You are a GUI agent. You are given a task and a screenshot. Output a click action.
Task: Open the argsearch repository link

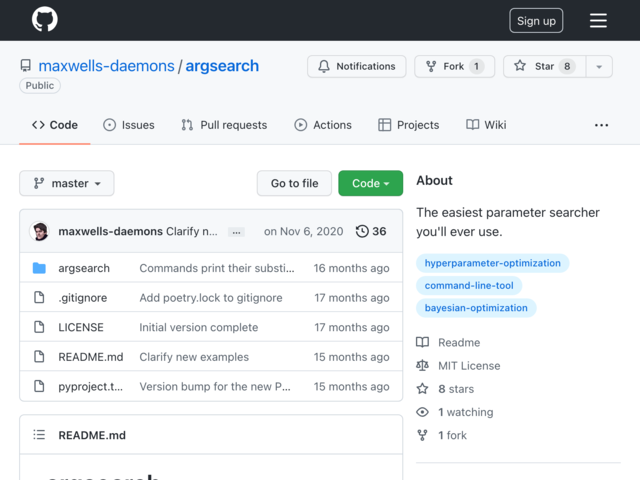click(x=222, y=66)
